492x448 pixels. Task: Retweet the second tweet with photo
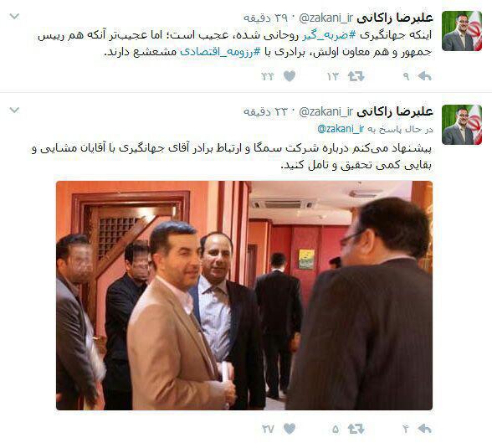356,429
